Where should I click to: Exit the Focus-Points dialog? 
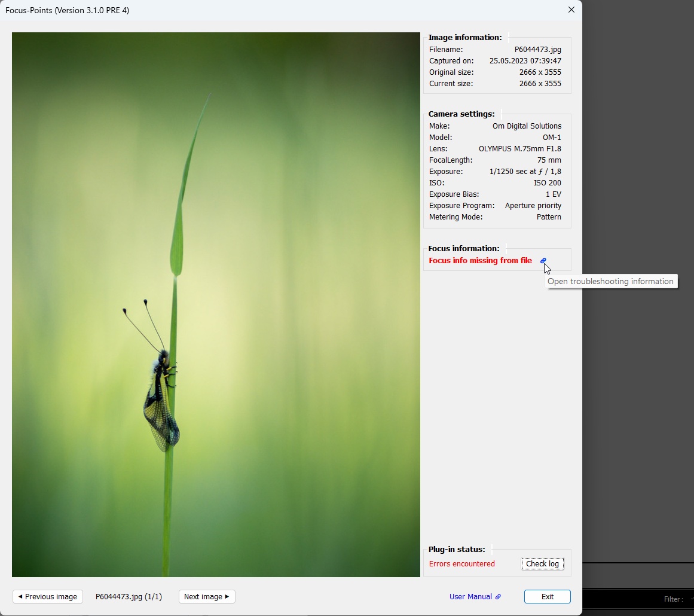click(547, 596)
